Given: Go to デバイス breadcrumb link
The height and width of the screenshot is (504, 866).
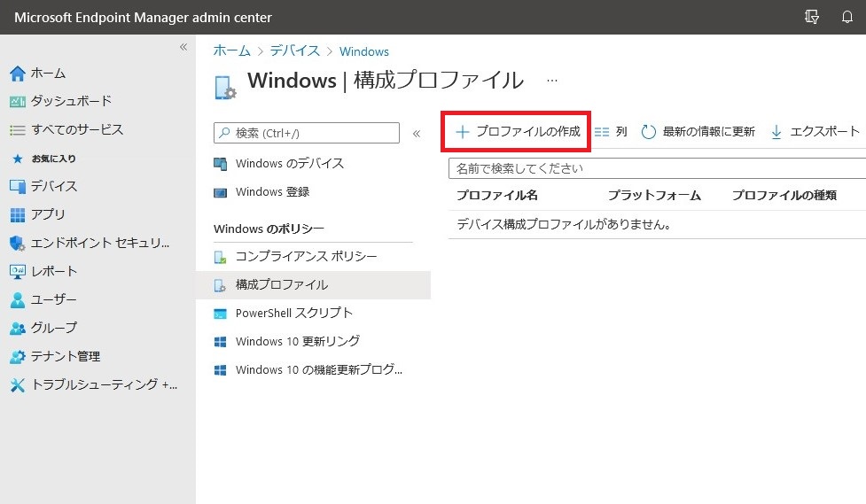Looking at the screenshot, I should click(295, 51).
